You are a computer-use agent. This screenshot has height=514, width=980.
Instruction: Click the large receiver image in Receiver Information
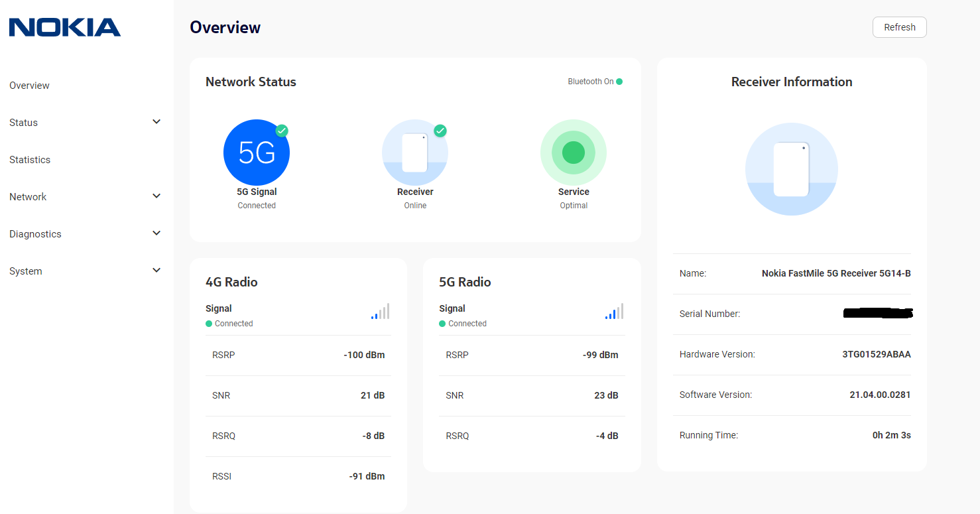pos(792,169)
